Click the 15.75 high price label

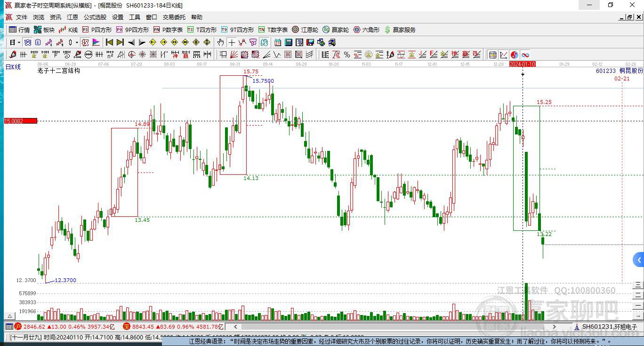(x=251, y=71)
